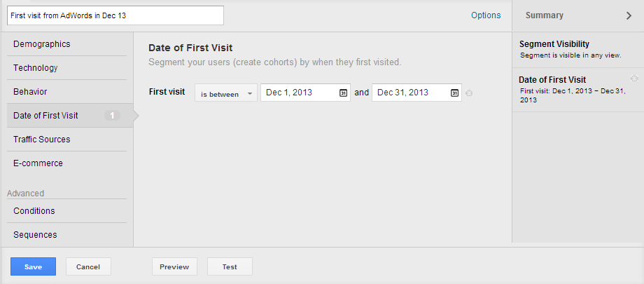The height and width of the screenshot is (284, 644).
Task: Test the segment
Action: (230, 266)
